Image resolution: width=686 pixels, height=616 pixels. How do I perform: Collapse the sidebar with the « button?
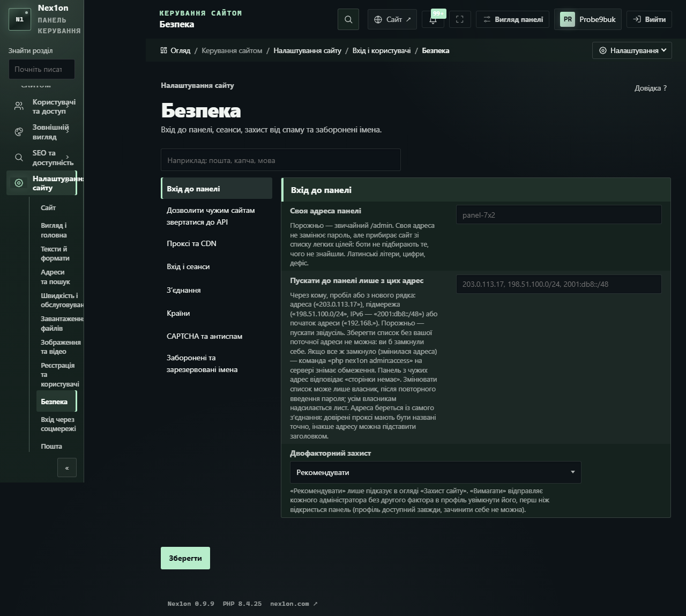tap(67, 467)
